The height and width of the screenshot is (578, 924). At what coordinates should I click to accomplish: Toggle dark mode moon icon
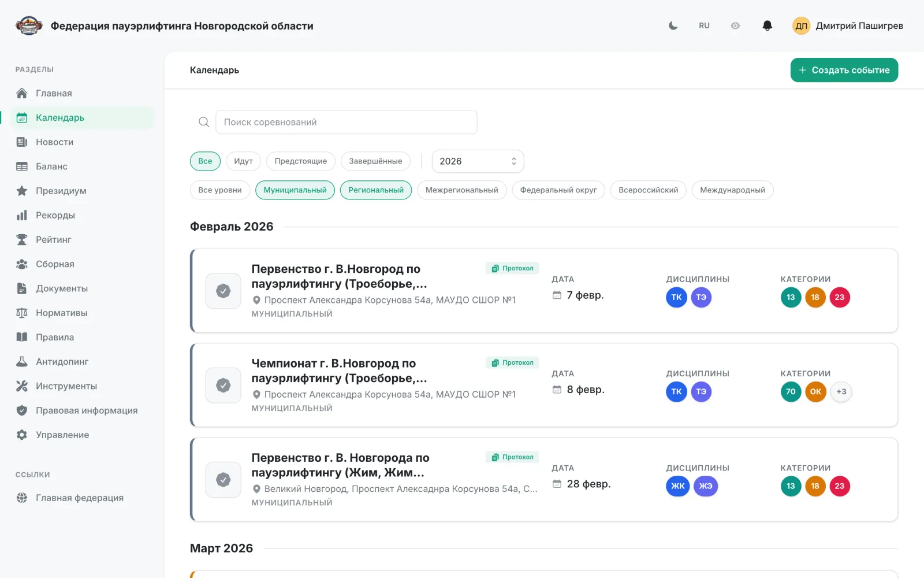coord(673,25)
